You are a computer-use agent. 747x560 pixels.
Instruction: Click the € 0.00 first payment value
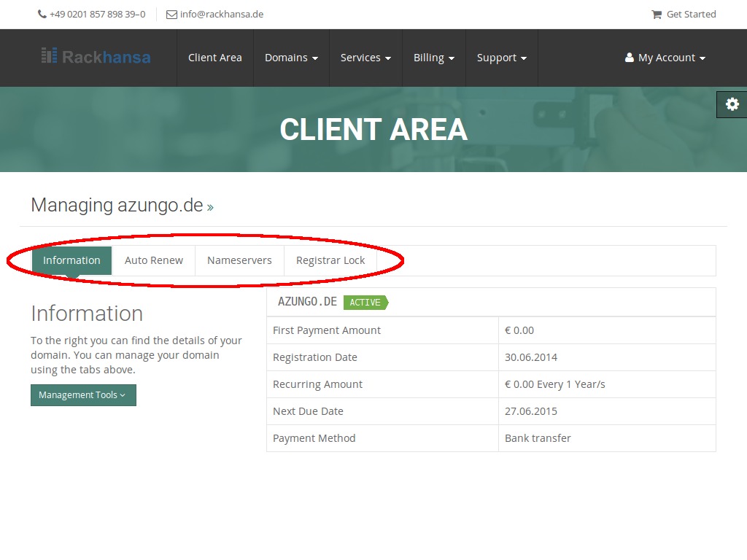coord(519,330)
